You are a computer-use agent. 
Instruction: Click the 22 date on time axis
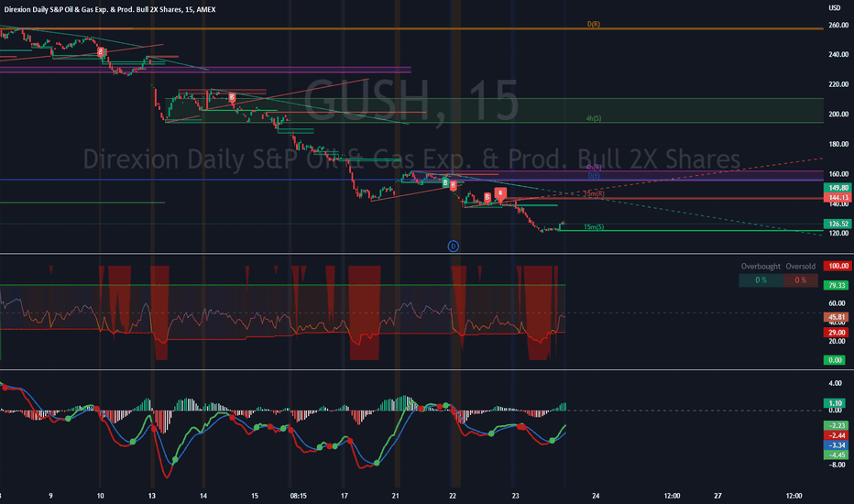[x=453, y=496]
